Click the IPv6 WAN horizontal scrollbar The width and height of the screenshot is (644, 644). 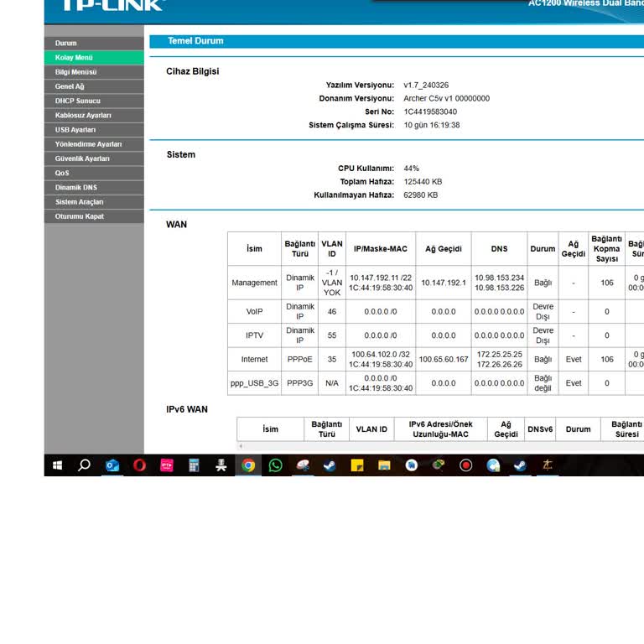tap(440, 446)
